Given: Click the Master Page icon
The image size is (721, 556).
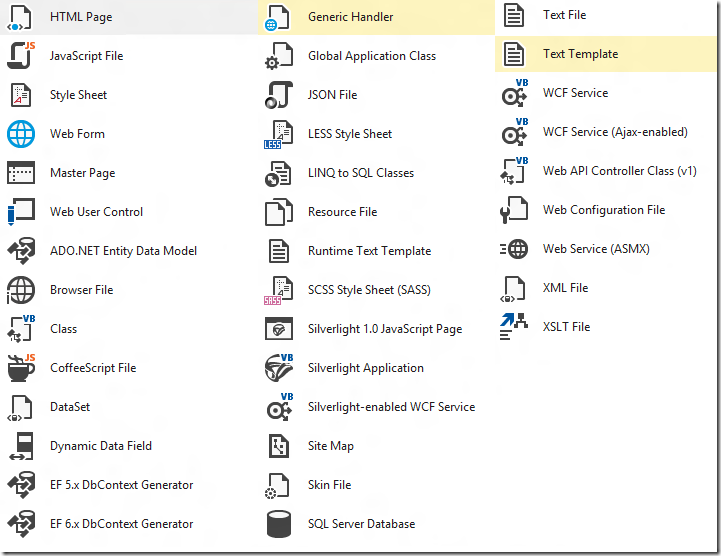Looking at the screenshot, I should pos(21,173).
